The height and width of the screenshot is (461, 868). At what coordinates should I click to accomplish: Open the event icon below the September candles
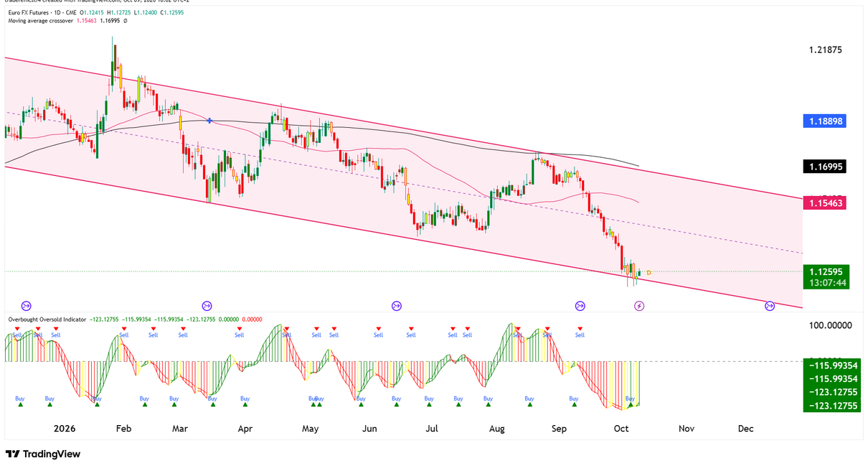[580, 306]
